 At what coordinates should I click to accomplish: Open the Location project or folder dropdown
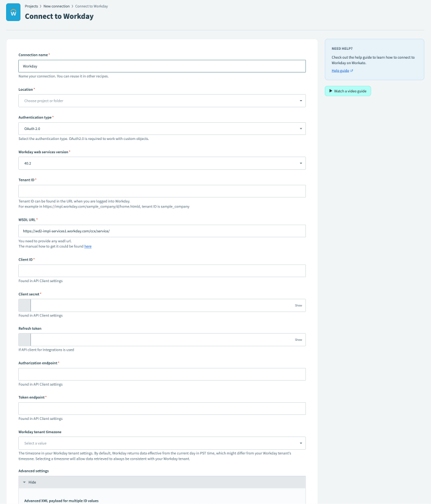162,101
